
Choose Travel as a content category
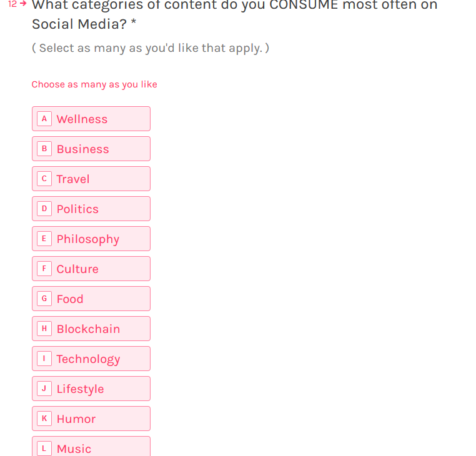(x=91, y=179)
